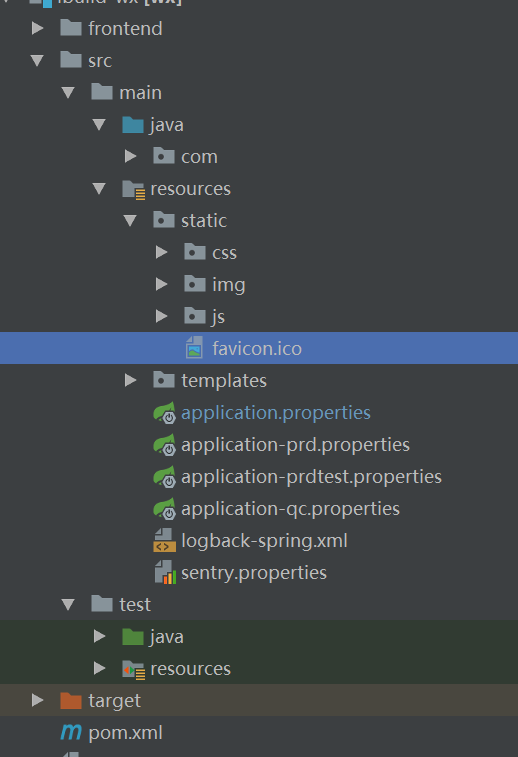Click the blue java sources root icon
The height and width of the screenshot is (757, 518).
(133, 124)
